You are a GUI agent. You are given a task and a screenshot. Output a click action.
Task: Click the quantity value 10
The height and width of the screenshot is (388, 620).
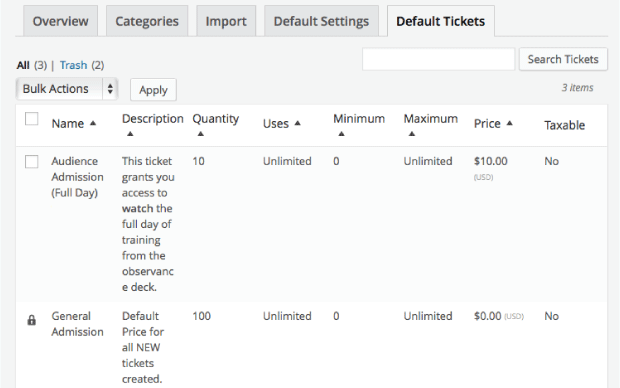pyautogui.click(x=198, y=161)
